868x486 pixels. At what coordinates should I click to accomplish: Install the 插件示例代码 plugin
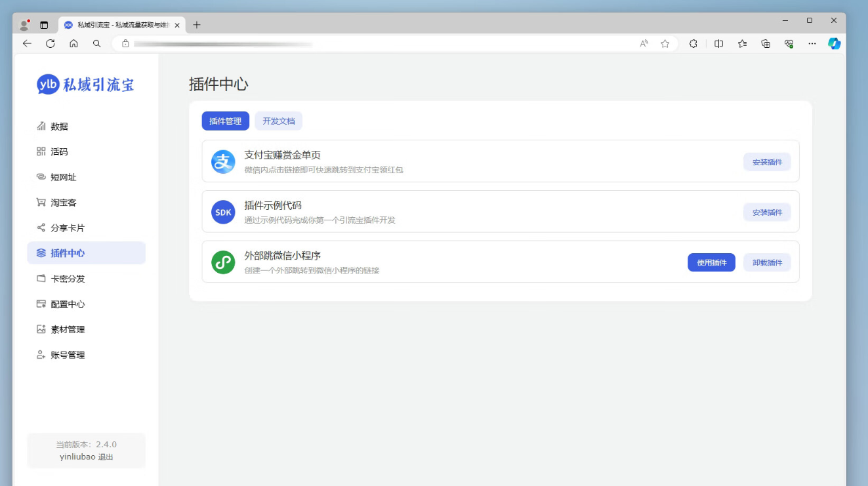click(x=766, y=213)
